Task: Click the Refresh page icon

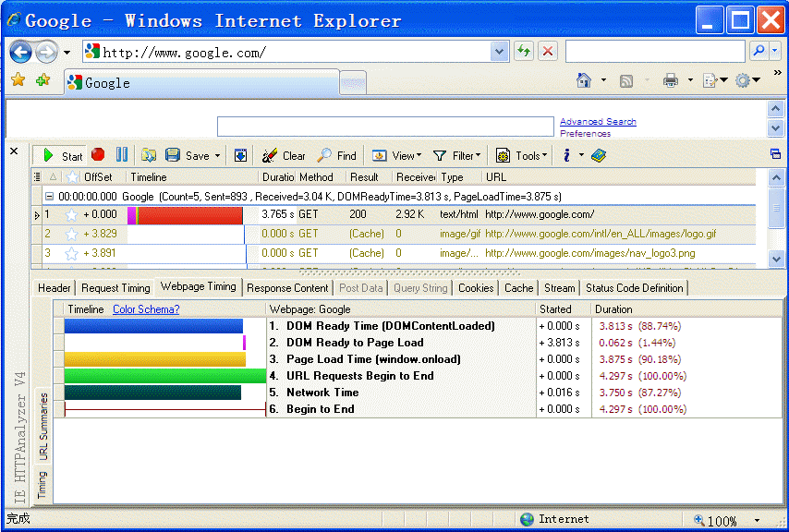Action: pos(524,52)
